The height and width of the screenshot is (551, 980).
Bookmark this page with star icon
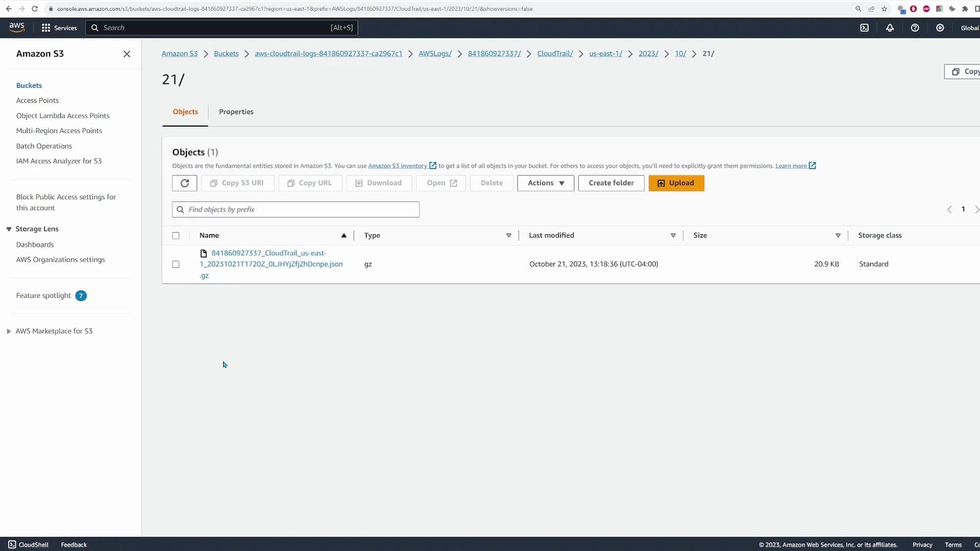(884, 9)
